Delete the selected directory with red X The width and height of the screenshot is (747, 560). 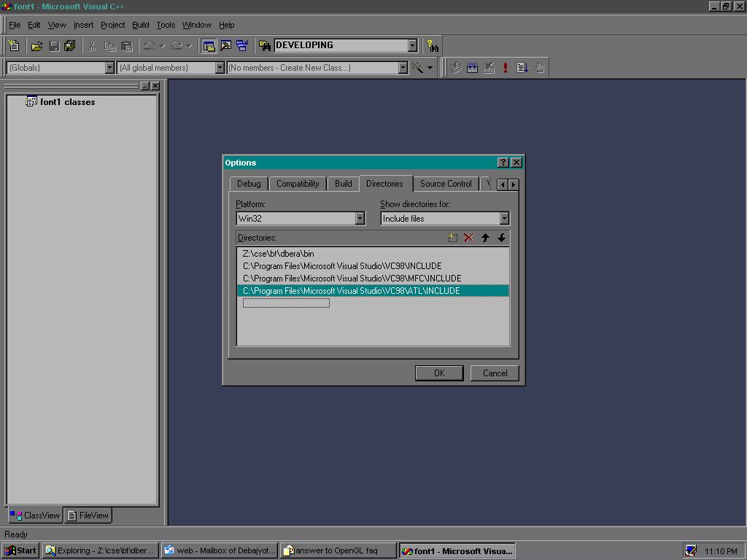point(469,238)
